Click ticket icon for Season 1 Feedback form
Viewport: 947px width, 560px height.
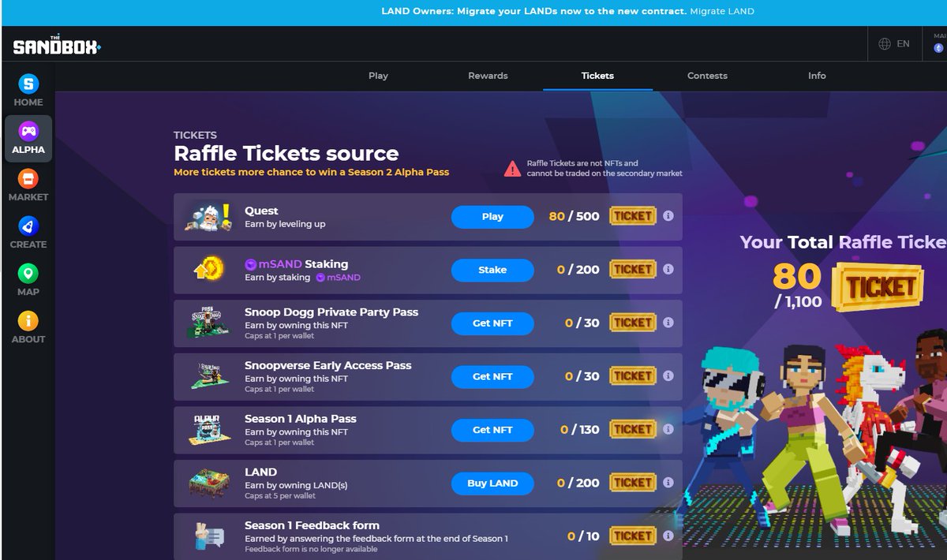632,536
